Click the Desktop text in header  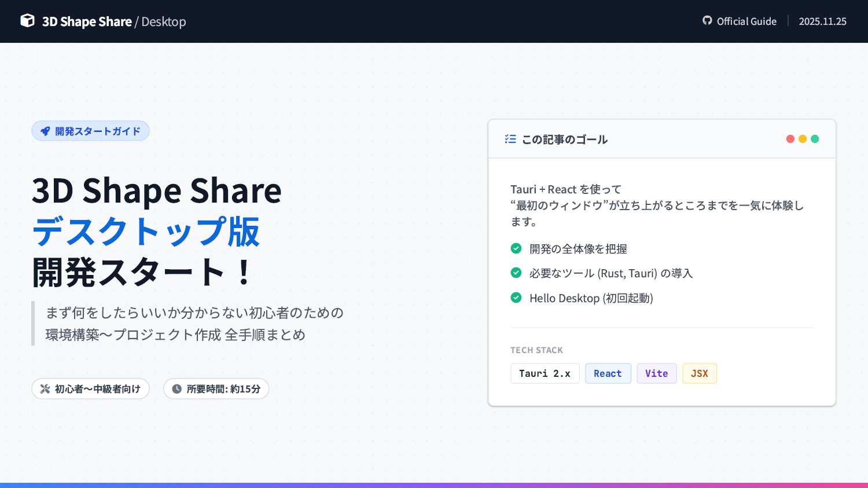[164, 21]
